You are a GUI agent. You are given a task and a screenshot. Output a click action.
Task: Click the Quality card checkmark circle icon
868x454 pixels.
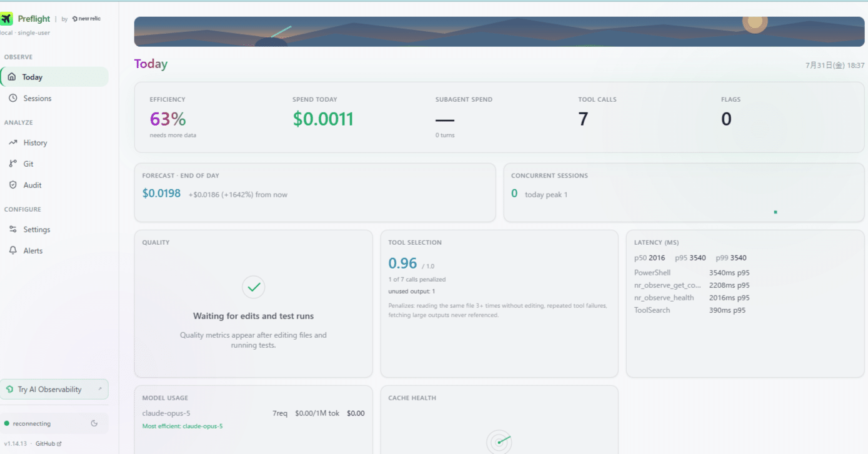[x=254, y=287]
